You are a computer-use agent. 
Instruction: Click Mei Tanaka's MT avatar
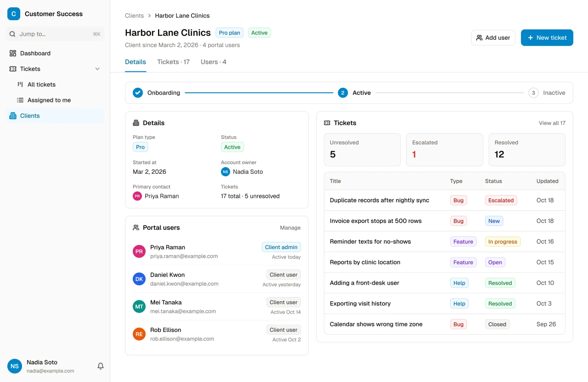pos(139,307)
